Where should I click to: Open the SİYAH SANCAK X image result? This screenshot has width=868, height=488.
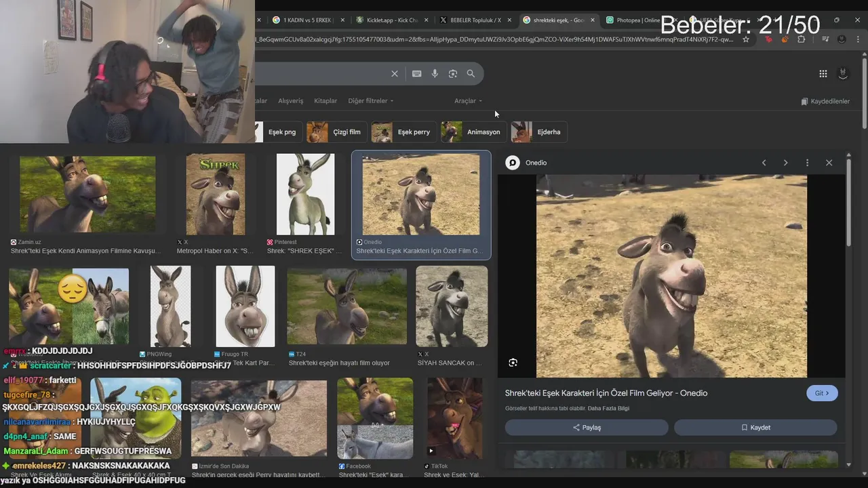pos(452,306)
